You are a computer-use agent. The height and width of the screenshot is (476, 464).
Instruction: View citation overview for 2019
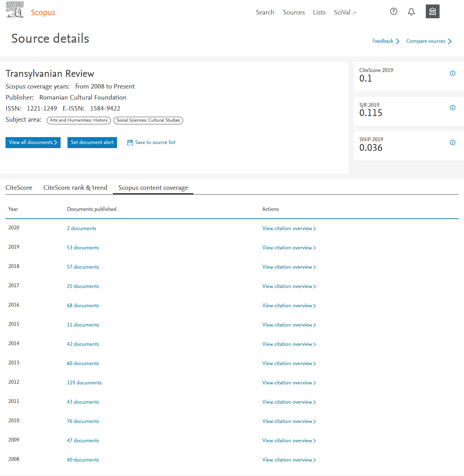coord(289,248)
